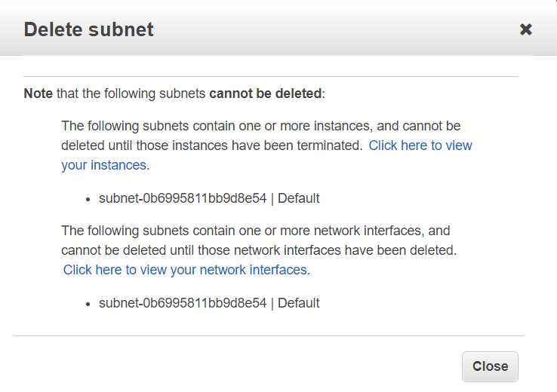The image size is (557, 392).
Task: Click the "Default" label in the second bullet
Action: [x=299, y=303]
